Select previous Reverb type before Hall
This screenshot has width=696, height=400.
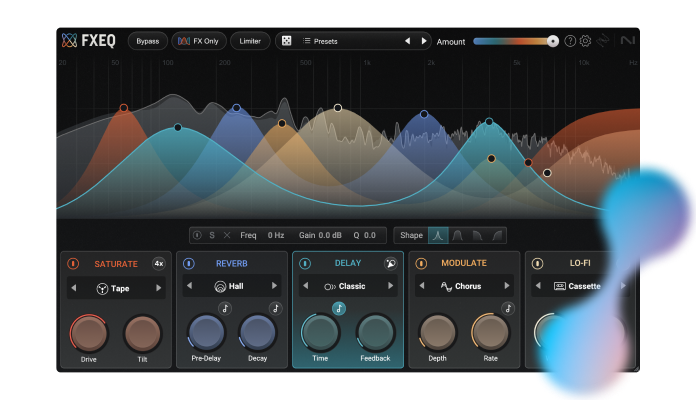tap(190, 286)
